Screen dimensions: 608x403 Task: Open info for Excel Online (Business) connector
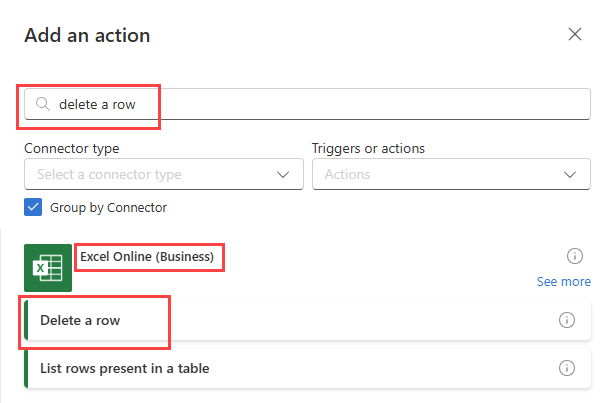click(x=574, y=255)
